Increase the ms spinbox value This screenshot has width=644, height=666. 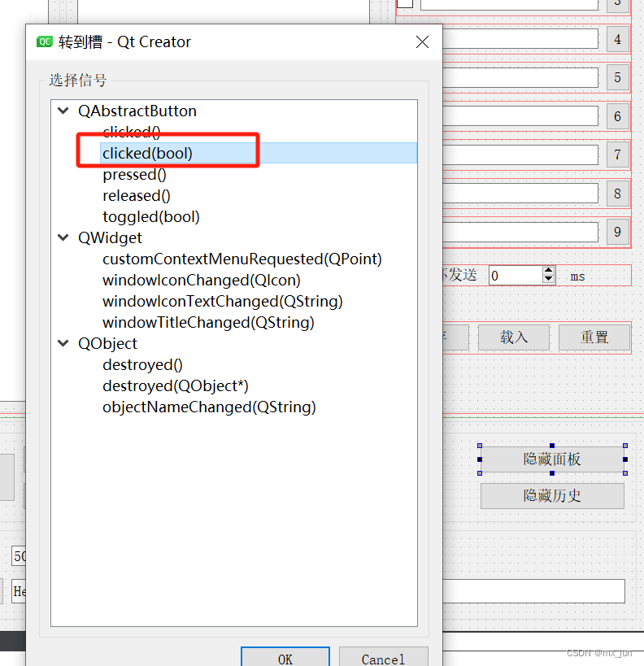pos(548,271)
